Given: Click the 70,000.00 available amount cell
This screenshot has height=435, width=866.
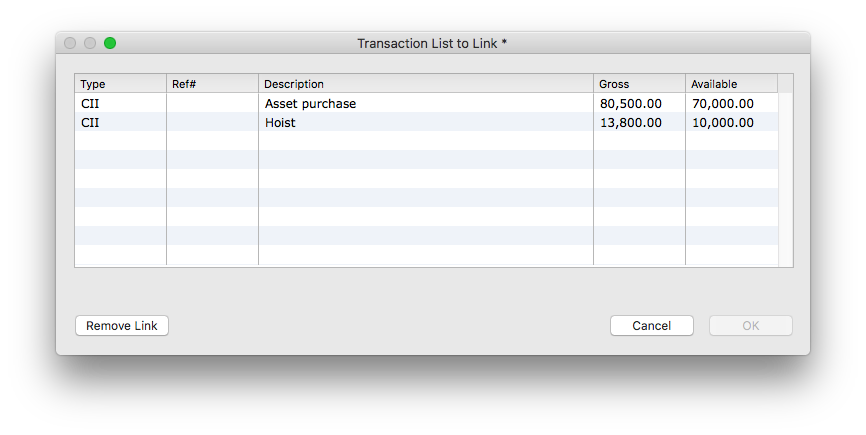Looking at the screenshot, I should [x=732, y=103].
